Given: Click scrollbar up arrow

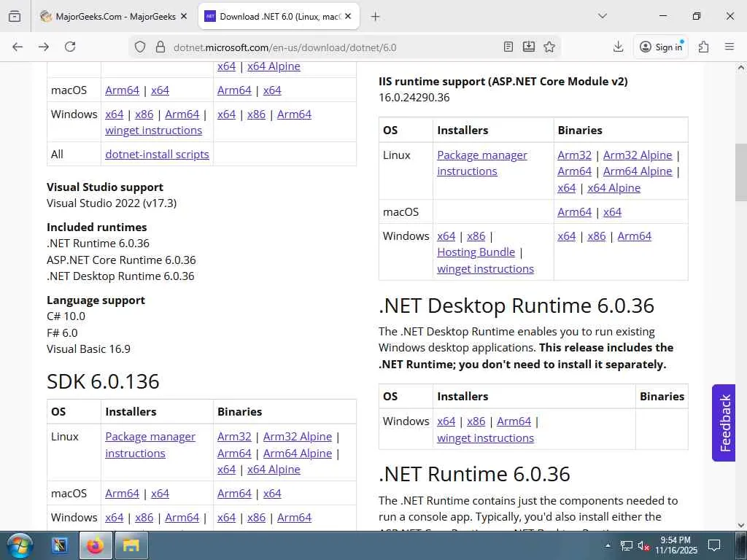Looking at the screenshot, I should coord(741,68).
